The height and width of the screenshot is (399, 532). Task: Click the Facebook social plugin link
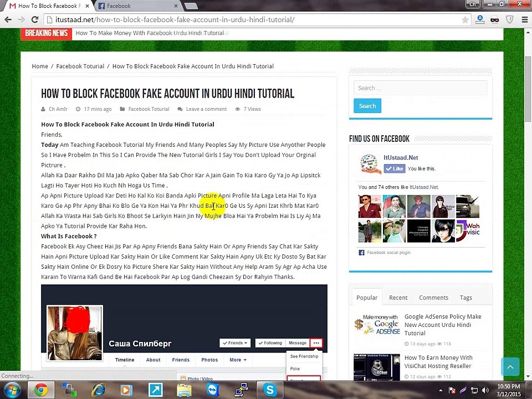click(x=388, y=253)
